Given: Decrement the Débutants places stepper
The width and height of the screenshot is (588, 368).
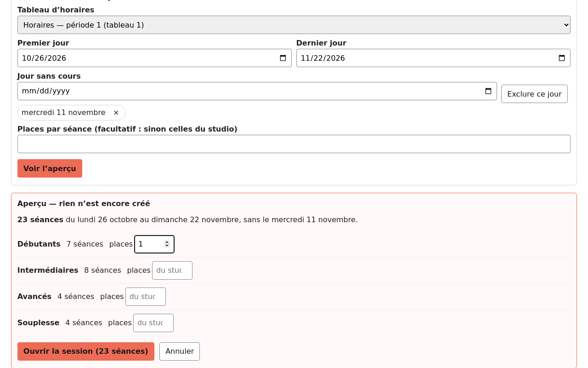Looking at the screenshot, I should tap(167, 247).
